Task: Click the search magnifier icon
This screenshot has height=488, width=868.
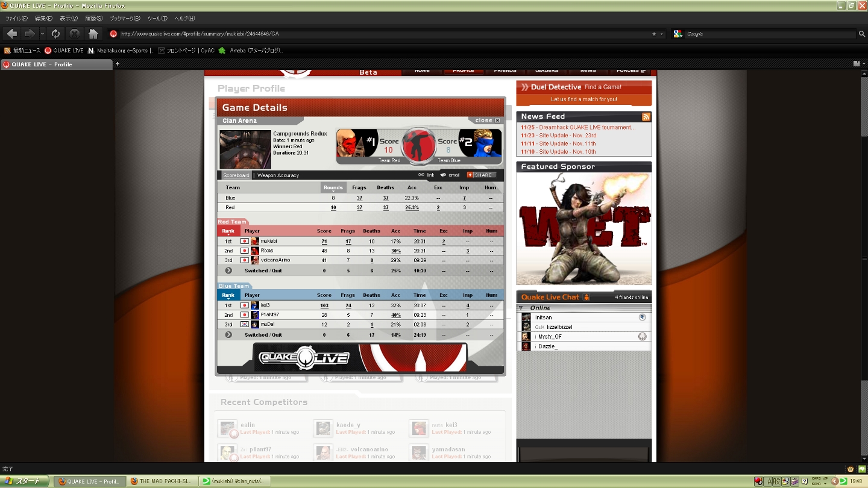Action: coord(862,34)
